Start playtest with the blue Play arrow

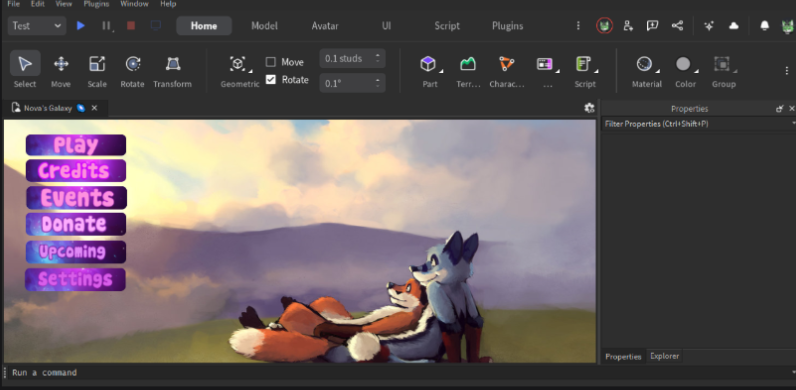(x=80, y=25)
